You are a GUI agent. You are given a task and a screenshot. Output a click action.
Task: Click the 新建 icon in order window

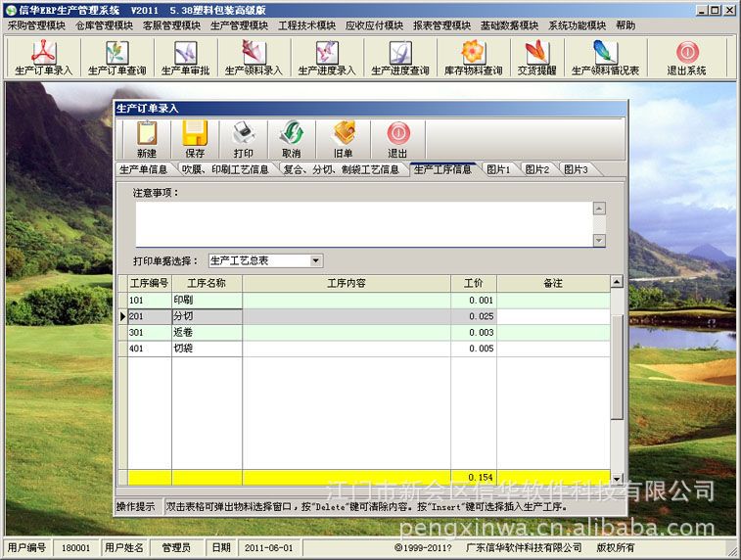pos(147,139)
